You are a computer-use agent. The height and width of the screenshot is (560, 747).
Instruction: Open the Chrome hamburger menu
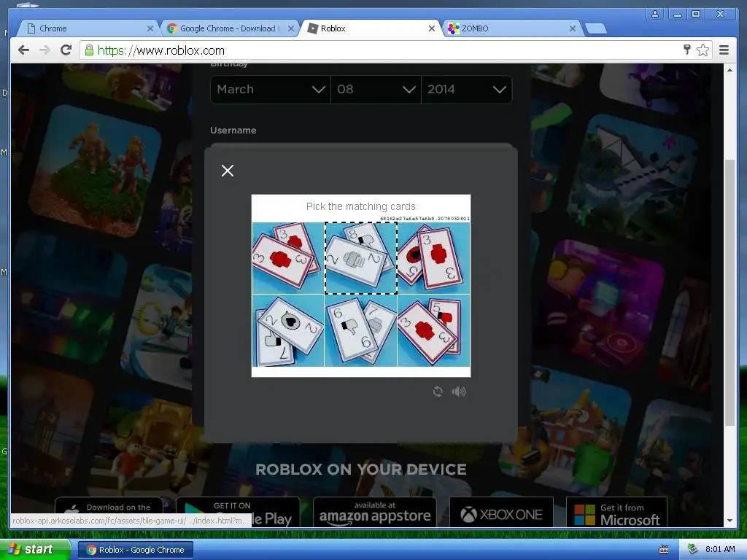[x=724, y=50]
